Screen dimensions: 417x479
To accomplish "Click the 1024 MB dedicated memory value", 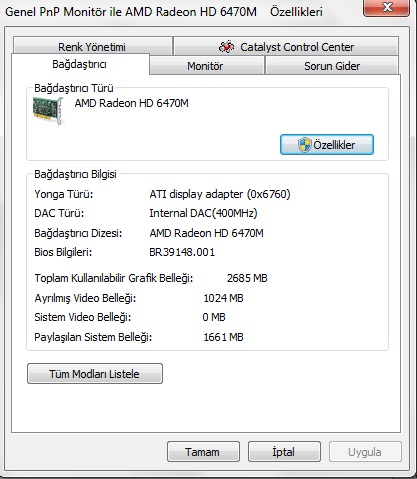I will pyautogui.click(x=223, y=298).
